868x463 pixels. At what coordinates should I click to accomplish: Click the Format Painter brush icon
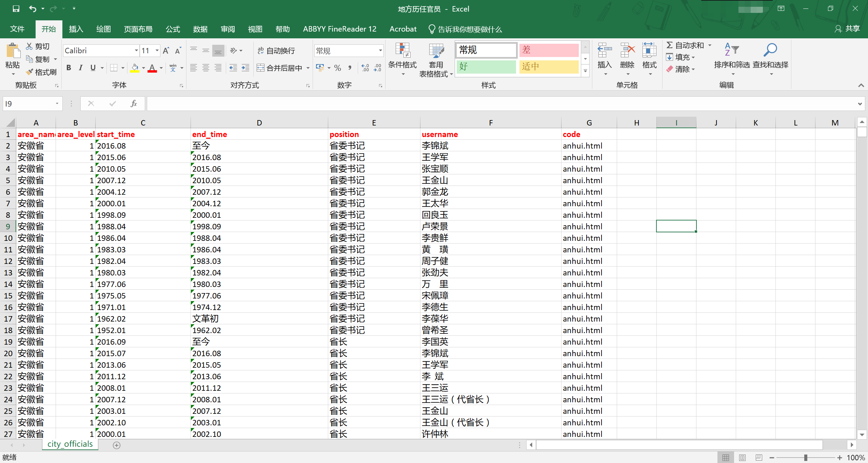(30, 72)
